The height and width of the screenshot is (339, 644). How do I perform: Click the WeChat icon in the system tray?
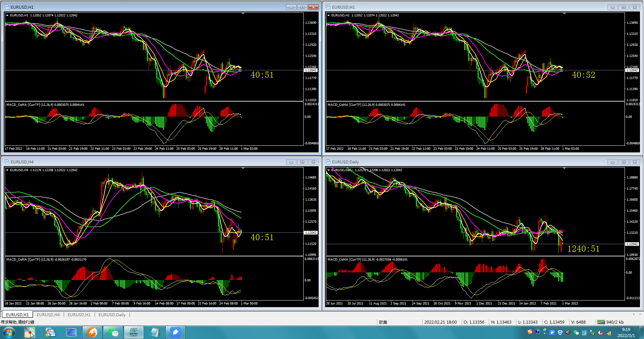pyautogui.click(x=576, y=333)
